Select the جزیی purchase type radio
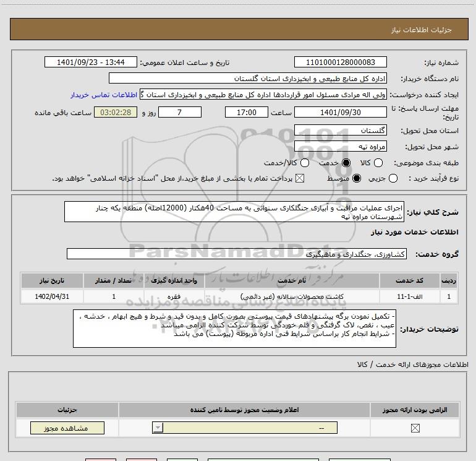This screenshot has height=461, width=476. pos(393,179)
